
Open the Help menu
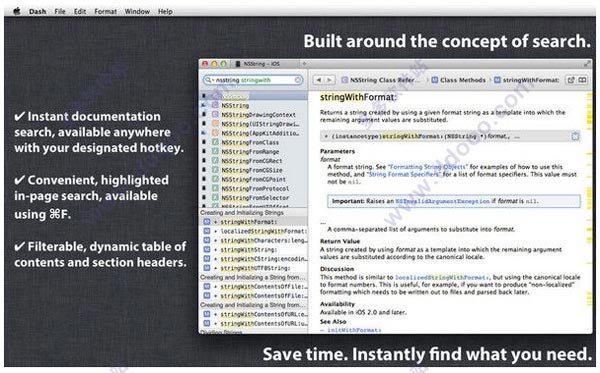(165, 11)
